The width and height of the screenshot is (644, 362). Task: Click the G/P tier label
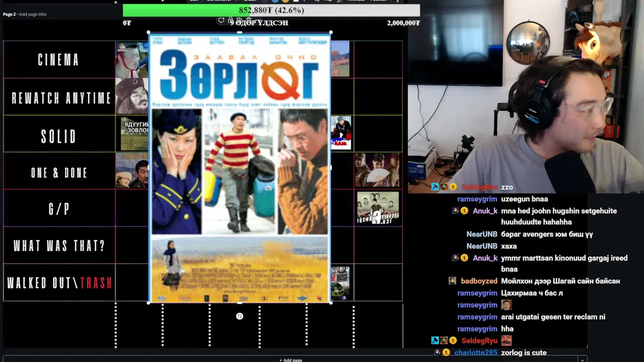click(x=59, y=209)
